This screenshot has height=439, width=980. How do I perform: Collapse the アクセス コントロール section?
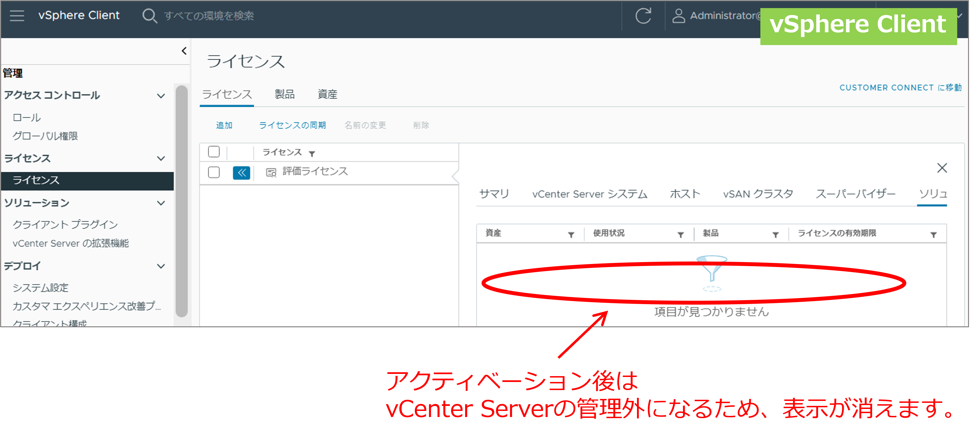(x=161, y=96)
